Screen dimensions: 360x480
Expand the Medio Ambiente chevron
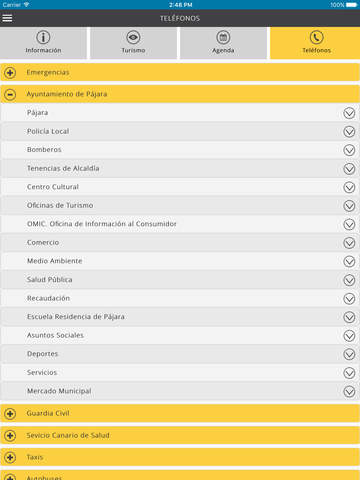[x=349, y=261]
